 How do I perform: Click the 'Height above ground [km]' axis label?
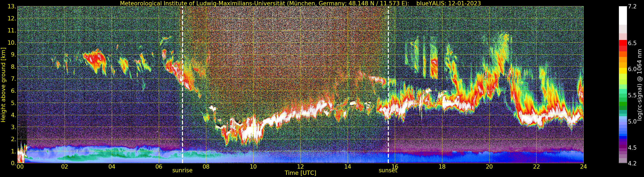(3, 85)
